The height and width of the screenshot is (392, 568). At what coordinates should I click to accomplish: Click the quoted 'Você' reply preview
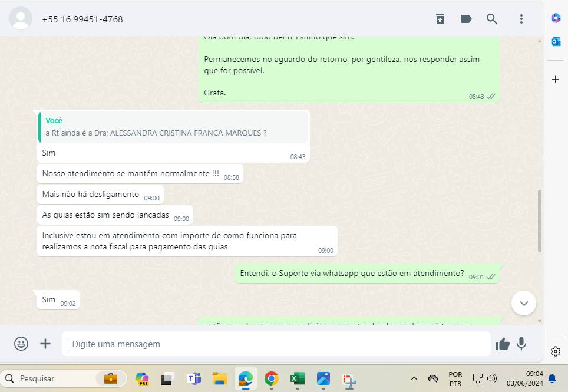tap(173, 127)
